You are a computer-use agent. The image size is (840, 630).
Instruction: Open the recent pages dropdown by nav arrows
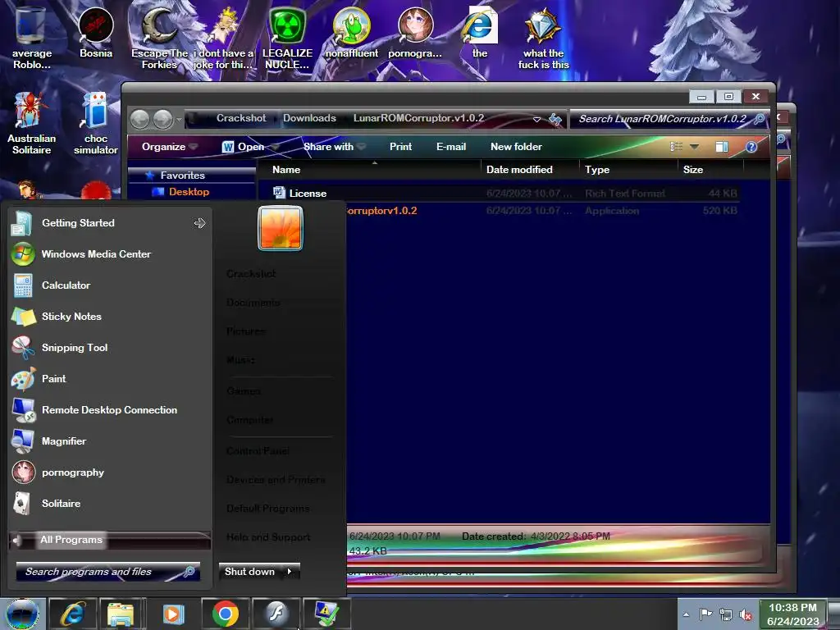(x=179, y=120)
